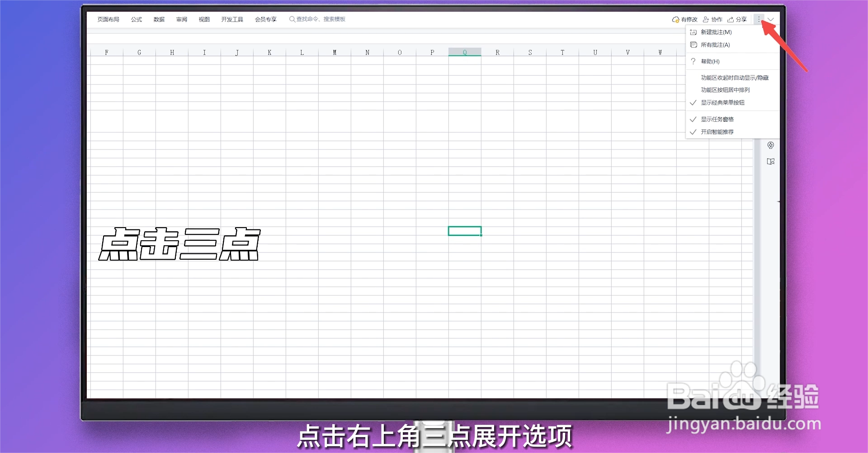Open the 有修改 cloud save status

tap(684, 19)
